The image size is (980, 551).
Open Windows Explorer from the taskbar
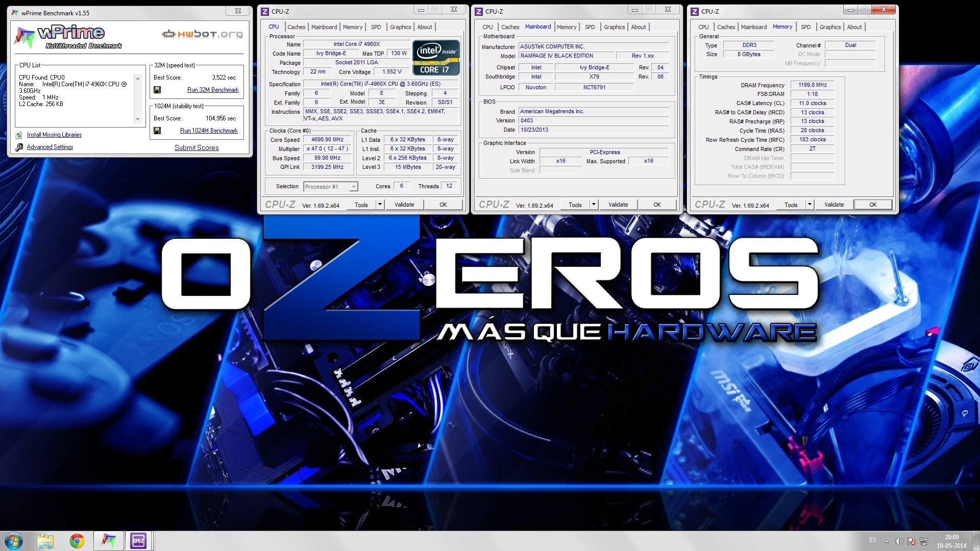tap(45, 541)
